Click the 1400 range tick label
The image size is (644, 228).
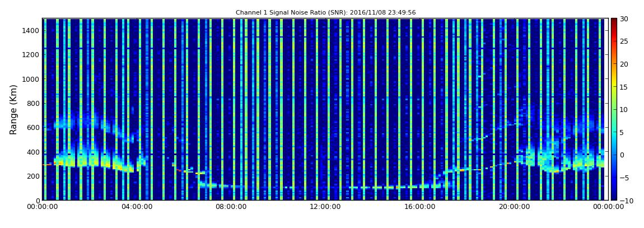coord(31,30)
